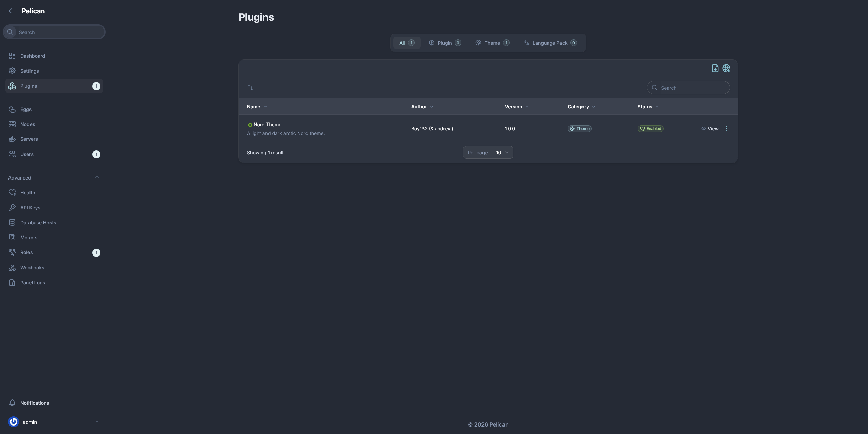Sort by the Status column
Screen dimensions: 868x434
pyautogui.click(x=648, y=107)
